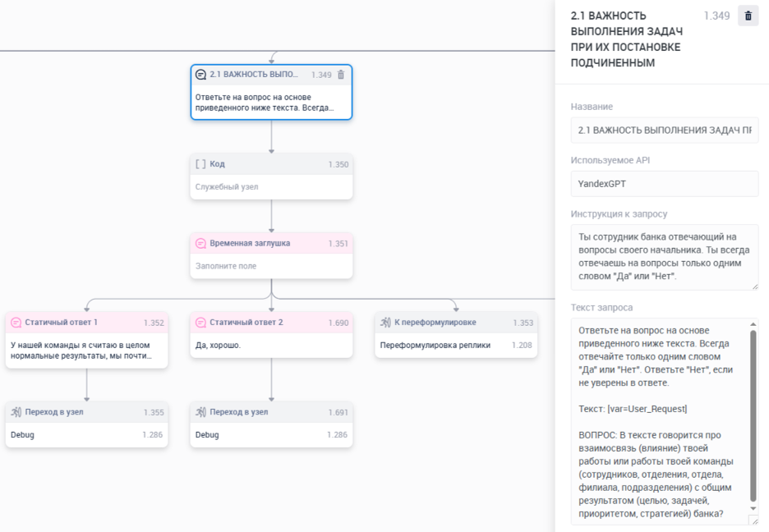Click message icon on 2.1 ВАЖНОСТЬ node
This screenshot has height=532, width=769.
pyautogui.click(x=200, y=75)
